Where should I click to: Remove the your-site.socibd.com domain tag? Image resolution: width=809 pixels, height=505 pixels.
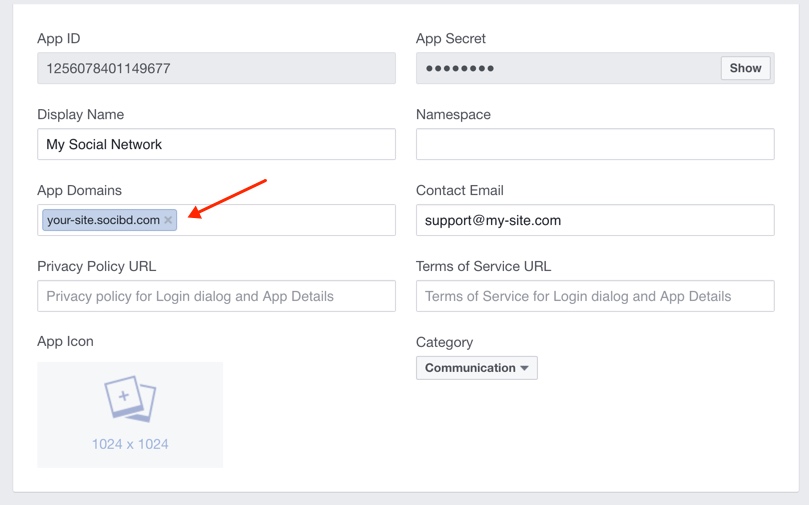[168, 220]
